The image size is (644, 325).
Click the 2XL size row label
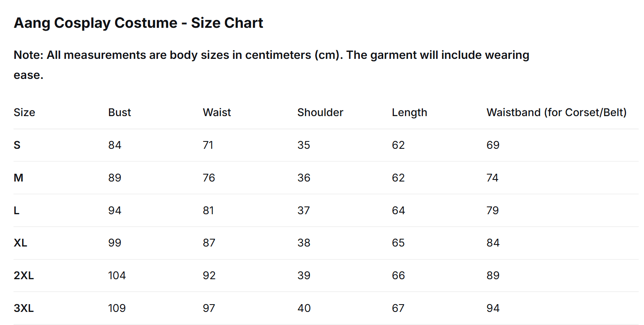coord(24,276)
